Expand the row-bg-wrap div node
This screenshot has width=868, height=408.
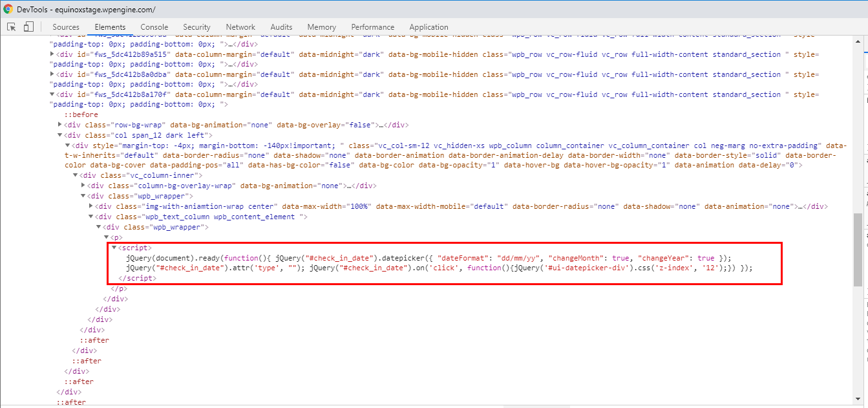60,125
